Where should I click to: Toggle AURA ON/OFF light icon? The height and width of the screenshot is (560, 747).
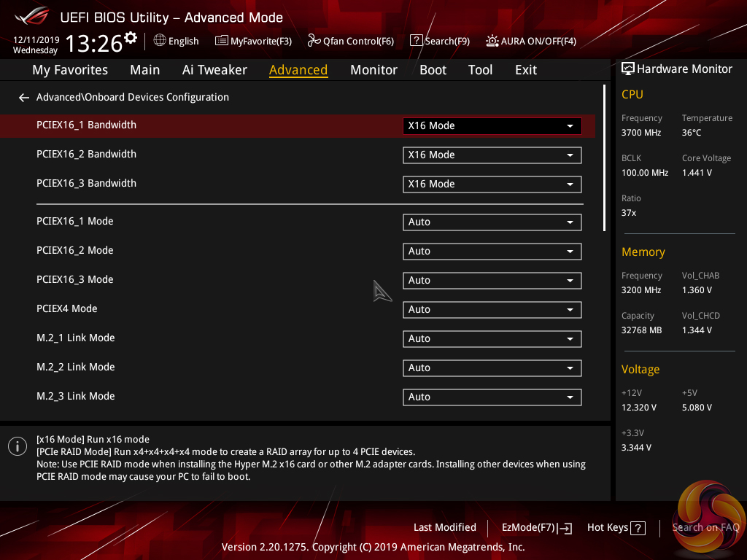point(492,41)
